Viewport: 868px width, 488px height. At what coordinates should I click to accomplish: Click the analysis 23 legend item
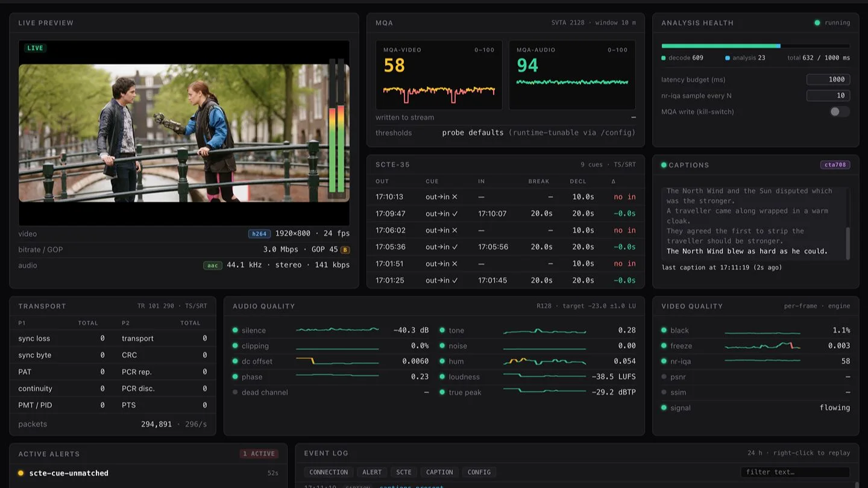click(745, 58)
